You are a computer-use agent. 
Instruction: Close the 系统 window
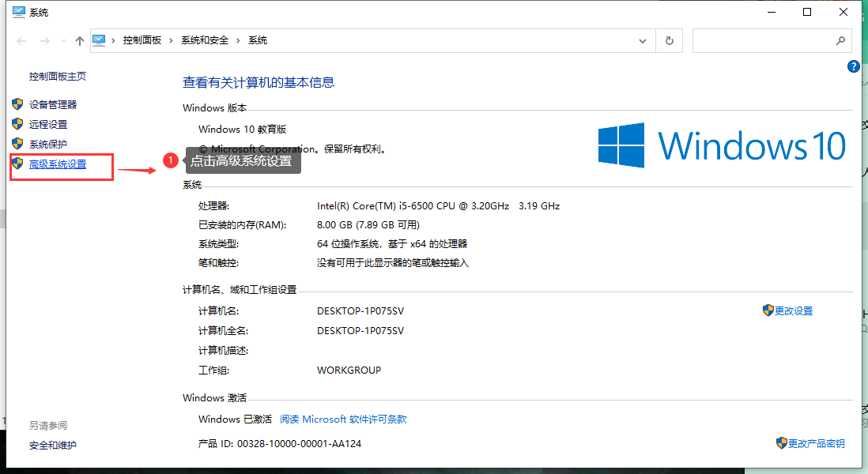843,12
